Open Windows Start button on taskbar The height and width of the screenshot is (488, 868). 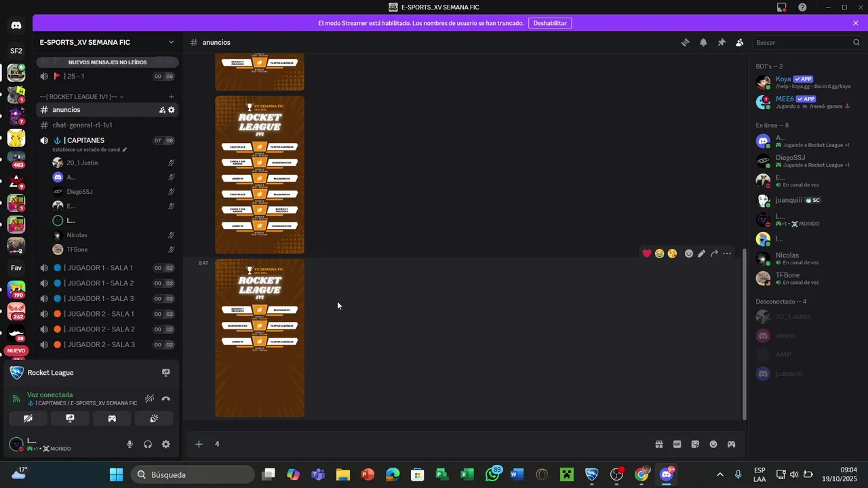pyautogui.click(x=116, y=474)
